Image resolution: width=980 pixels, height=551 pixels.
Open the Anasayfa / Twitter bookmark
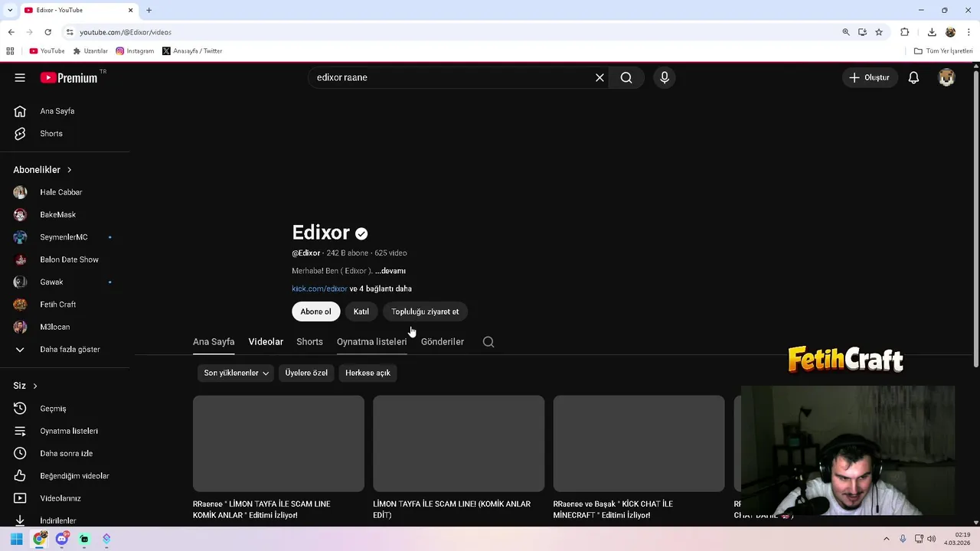tap(192, 51)
